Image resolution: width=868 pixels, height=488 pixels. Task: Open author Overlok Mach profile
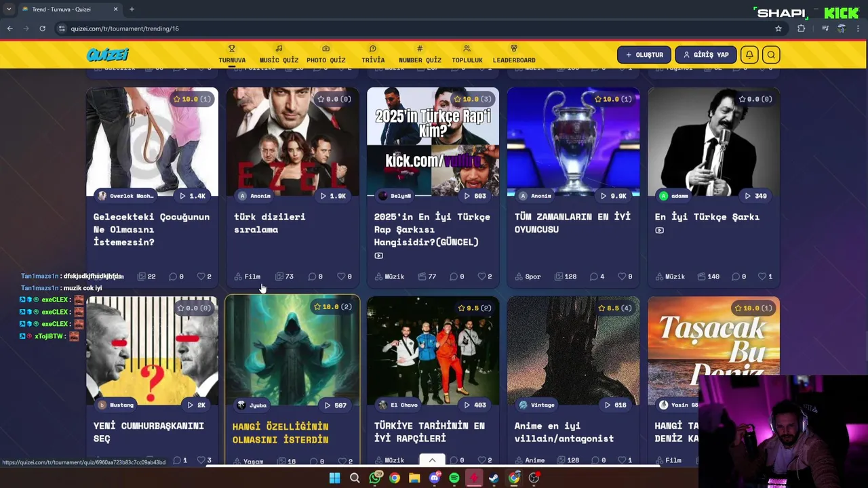click(125, 196)
